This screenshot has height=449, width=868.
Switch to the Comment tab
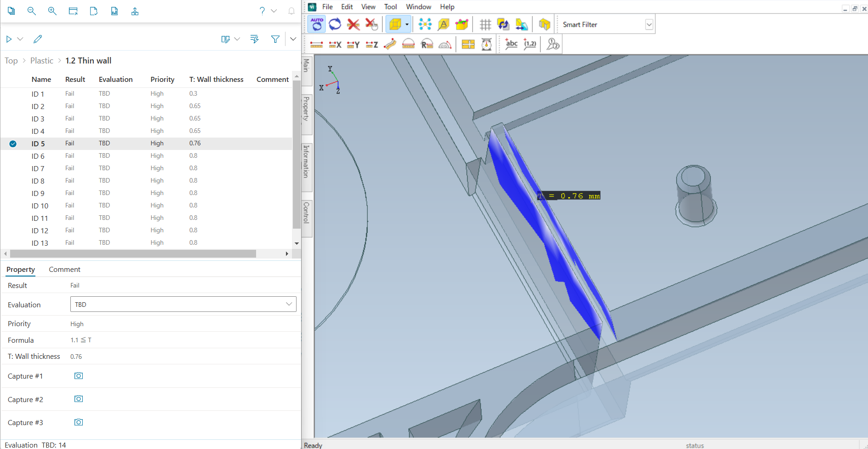[64, 270]
